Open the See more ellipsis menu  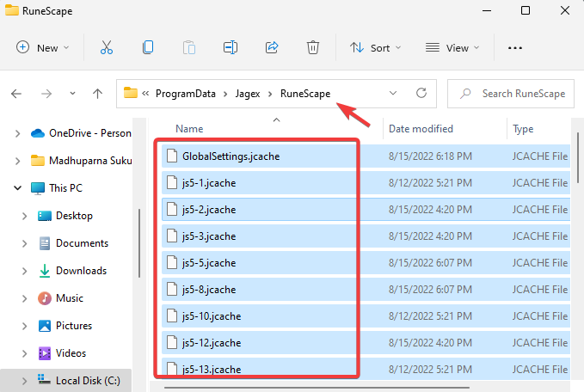point(515,48)
